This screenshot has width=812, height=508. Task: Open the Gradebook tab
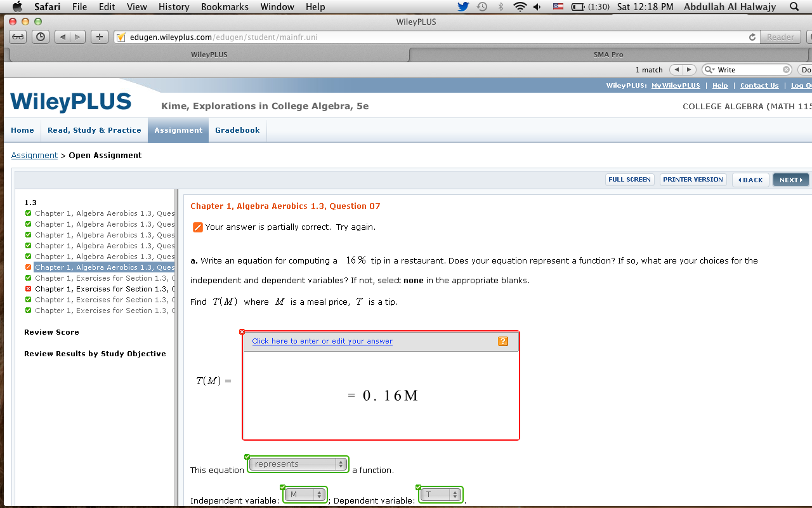237,130
